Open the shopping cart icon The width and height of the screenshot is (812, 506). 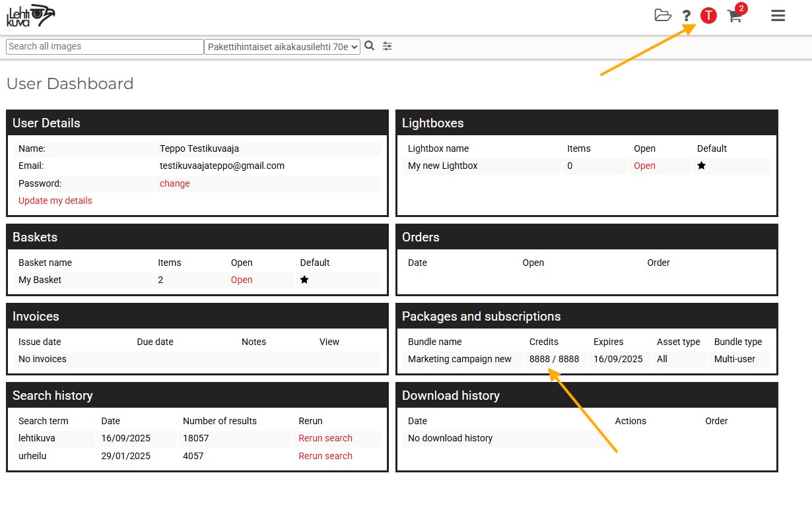[734, 16]
